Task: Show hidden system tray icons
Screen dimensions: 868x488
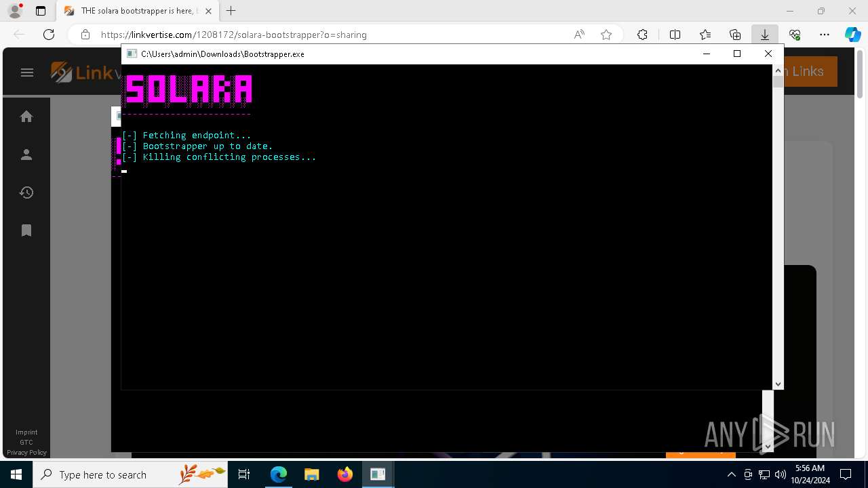Action: tap(731, 474)
